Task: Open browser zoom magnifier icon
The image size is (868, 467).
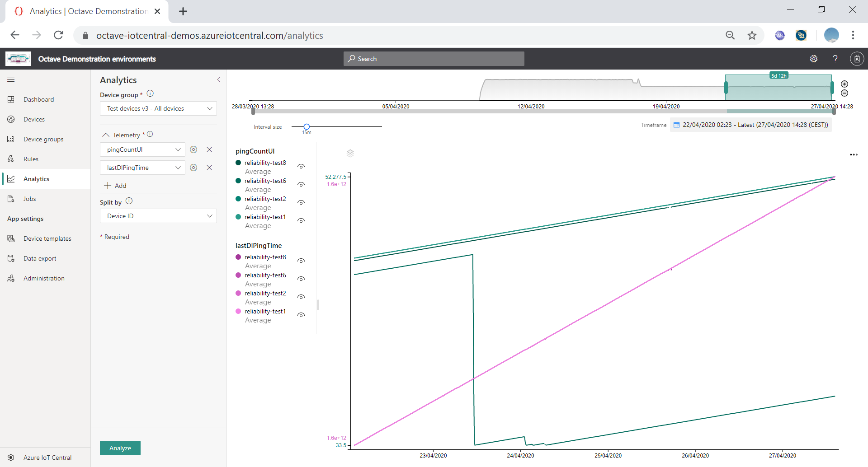Action: 730,35
